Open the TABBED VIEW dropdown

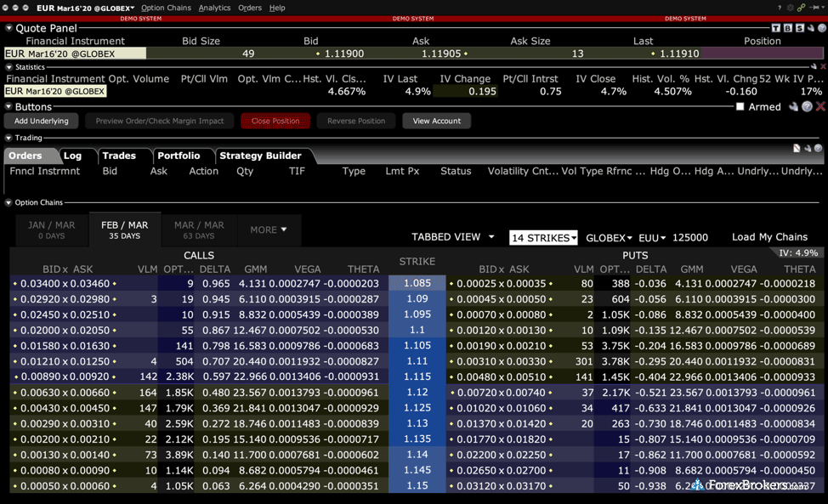tap(452, 237)
